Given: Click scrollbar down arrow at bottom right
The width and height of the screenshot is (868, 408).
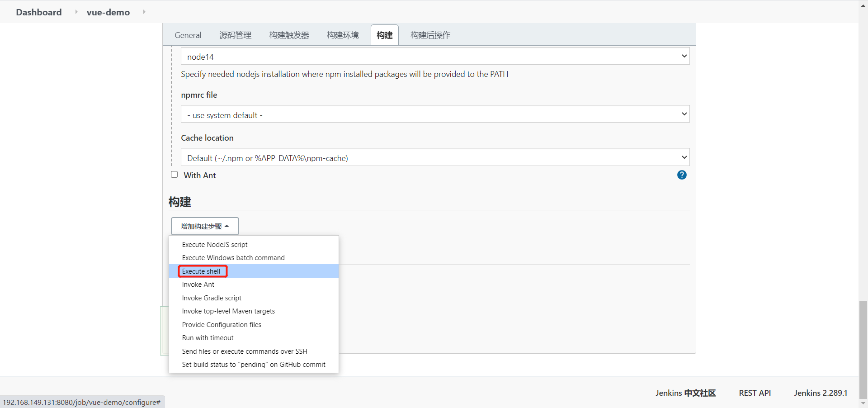Looking at the screenshot, I should click(863, 403).
